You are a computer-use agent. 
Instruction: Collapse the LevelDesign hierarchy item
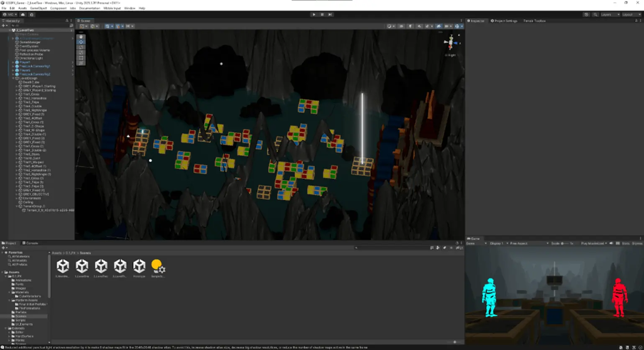point(13,78)
